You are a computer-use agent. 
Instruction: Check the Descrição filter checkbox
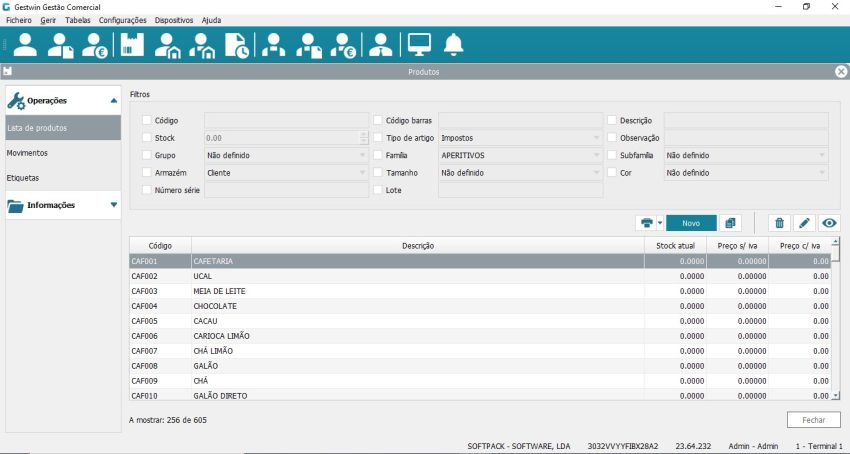coord(612,121)
